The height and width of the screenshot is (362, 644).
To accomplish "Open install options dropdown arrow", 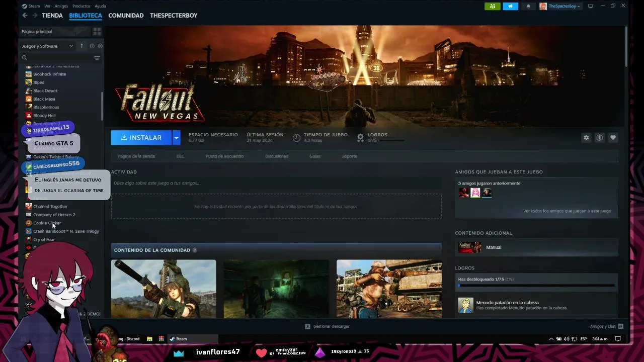I will pyautogui.click(x=176, y=137).
